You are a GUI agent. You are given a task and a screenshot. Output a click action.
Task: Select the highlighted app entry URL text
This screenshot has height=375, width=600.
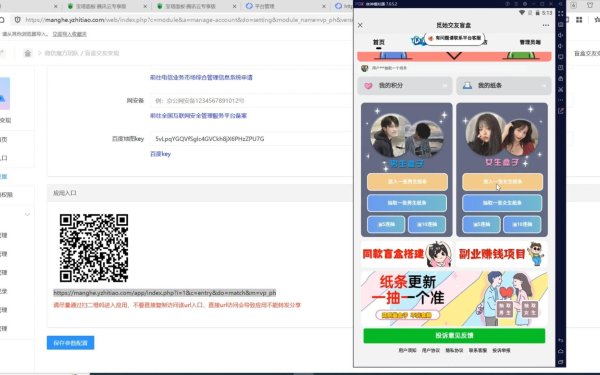165,293
